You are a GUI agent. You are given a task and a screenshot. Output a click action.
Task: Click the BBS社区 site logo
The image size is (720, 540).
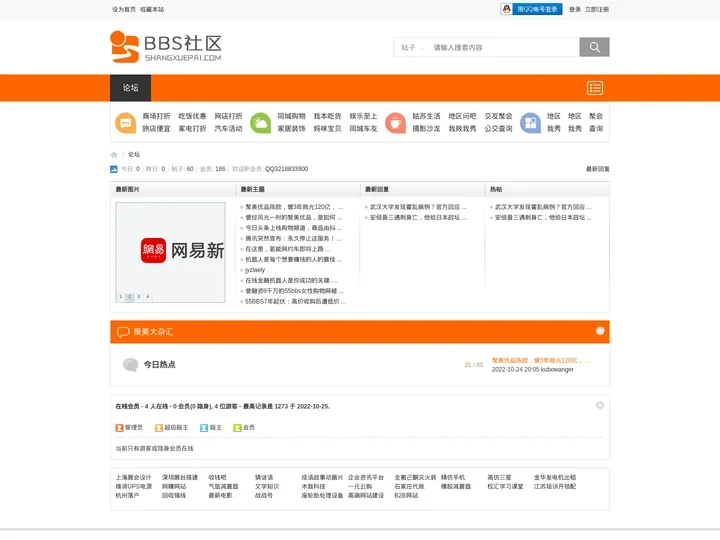[166, 47]
